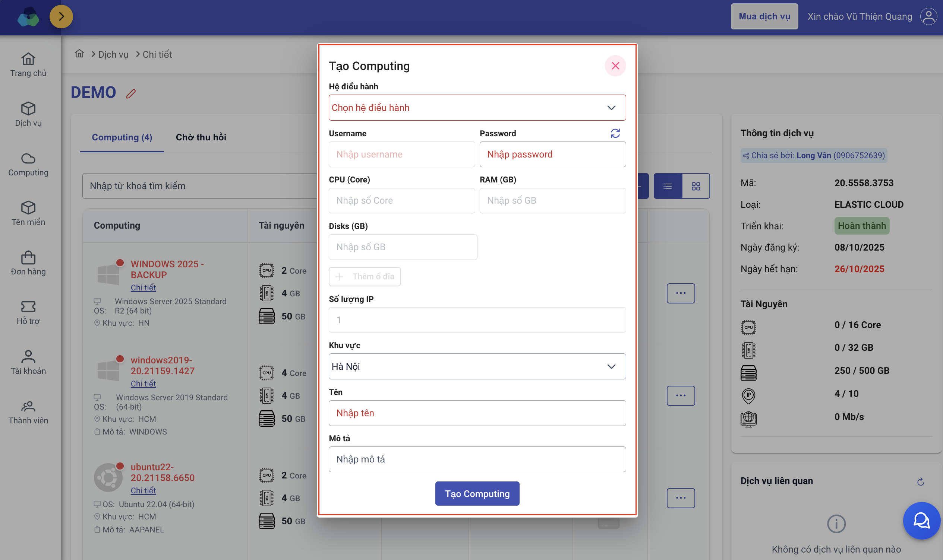Edit DEMO name with pencil icon
This screenshot has height=560, width=943.
(131, 93)
